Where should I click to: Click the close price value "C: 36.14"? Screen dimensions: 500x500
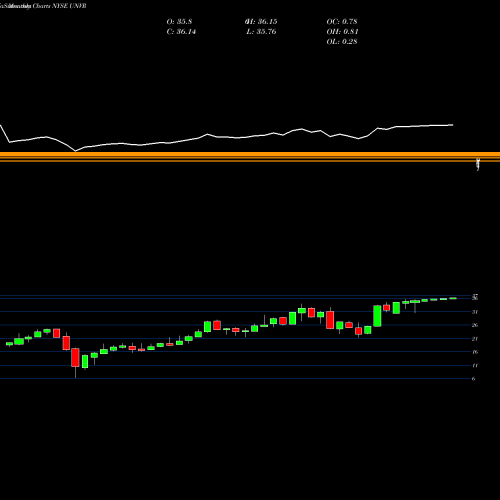[181, 32]
